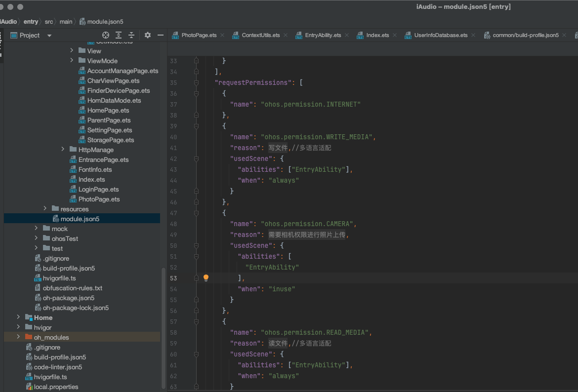Viewport: 578px width, 392px height.
Task: Toggle the fold marker at line 50
Action: 197,246
